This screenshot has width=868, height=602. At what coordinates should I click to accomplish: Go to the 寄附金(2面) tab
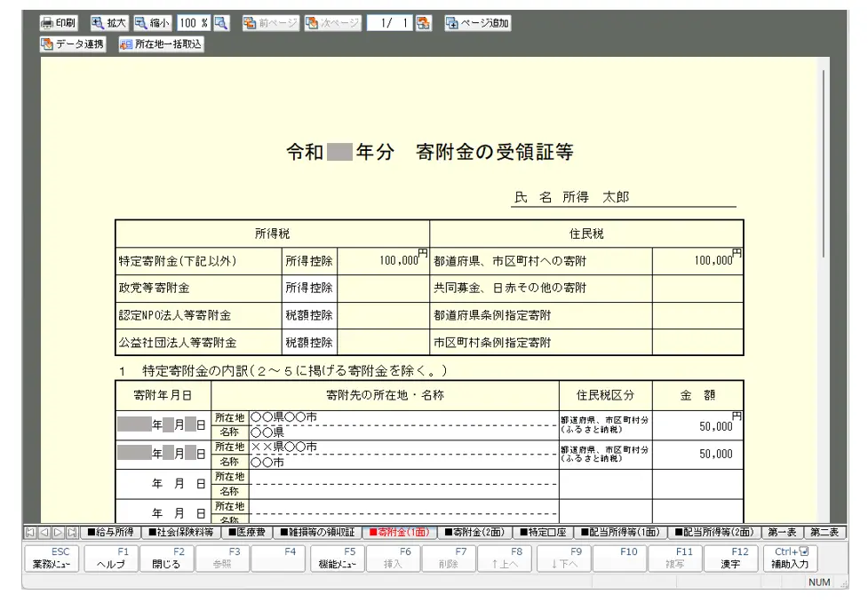(x=475, y=533)
